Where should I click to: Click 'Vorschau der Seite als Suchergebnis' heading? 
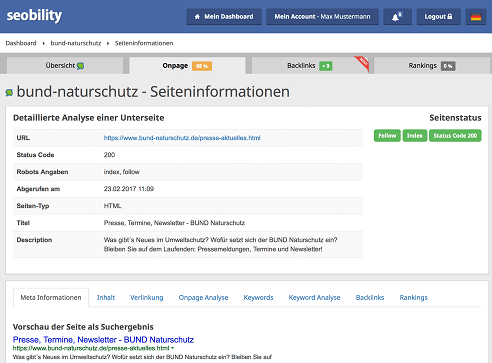tap(83, 327)
